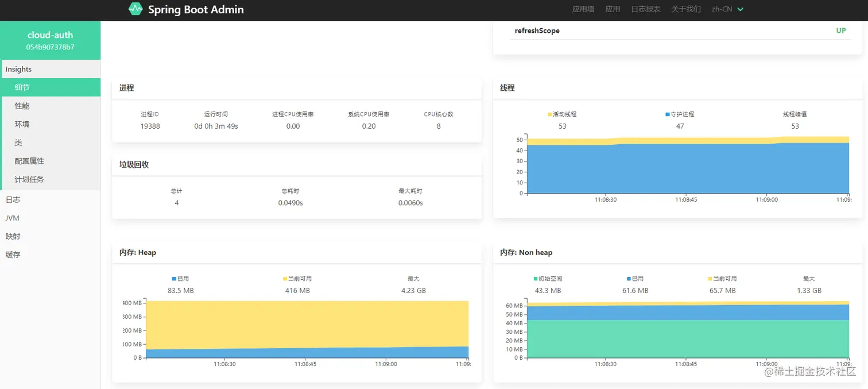Select 环境 in the sidebar

51,124
